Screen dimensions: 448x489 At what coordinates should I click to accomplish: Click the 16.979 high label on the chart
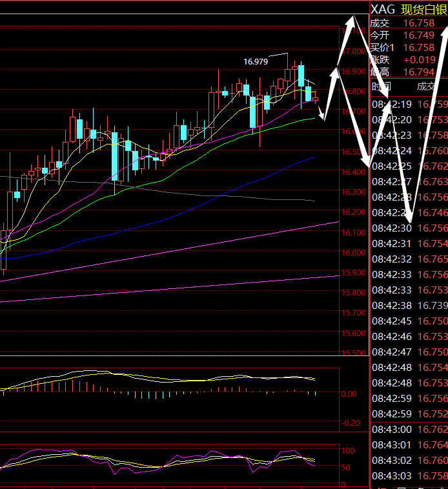(x=256, y=62)
